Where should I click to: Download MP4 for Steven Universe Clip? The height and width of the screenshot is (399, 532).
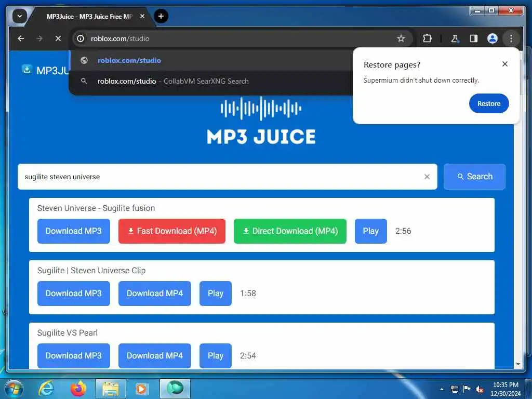point(155,294)
